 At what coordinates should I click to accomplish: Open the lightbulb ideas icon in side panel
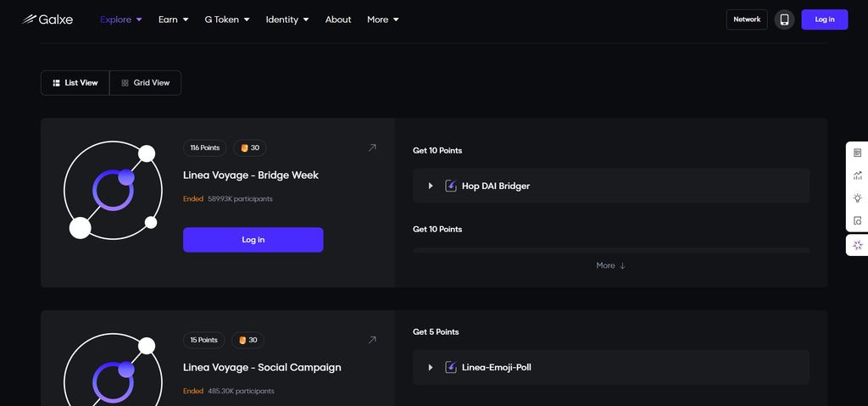(x=858, y=197)
